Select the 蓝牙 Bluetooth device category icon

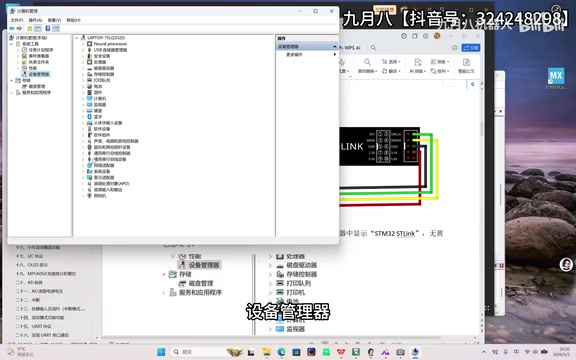[89, 117]
